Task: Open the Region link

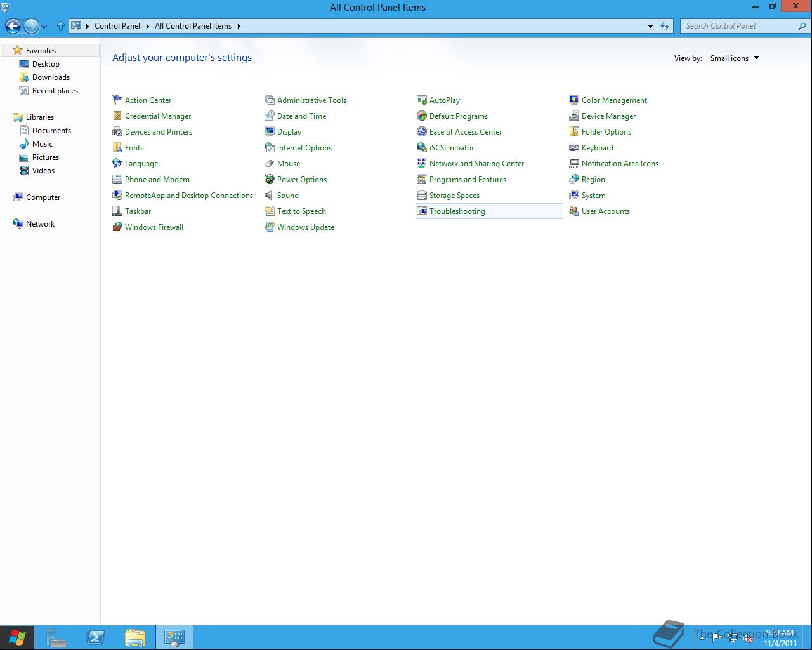Action: tap(593, 179)
